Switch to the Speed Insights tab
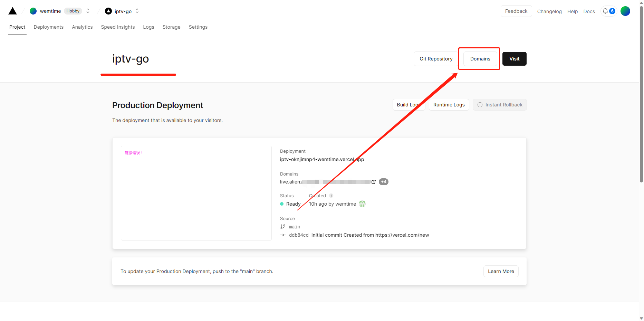The width and height of the screenshot is (644, 321). click(x=118, y=27)
